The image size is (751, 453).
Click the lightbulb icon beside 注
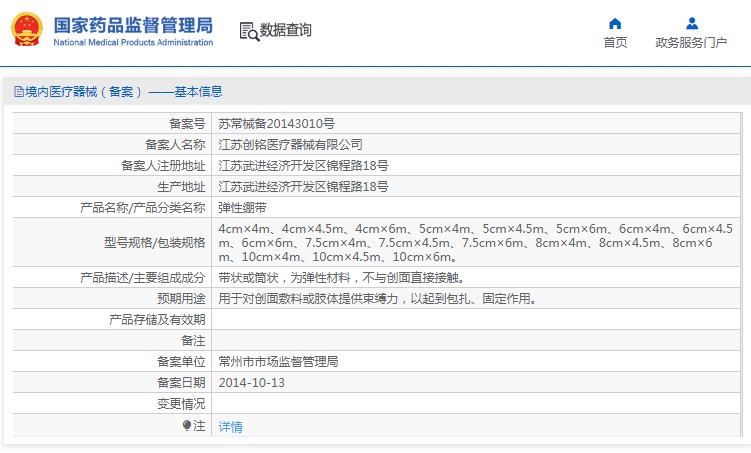pos(187,425)
